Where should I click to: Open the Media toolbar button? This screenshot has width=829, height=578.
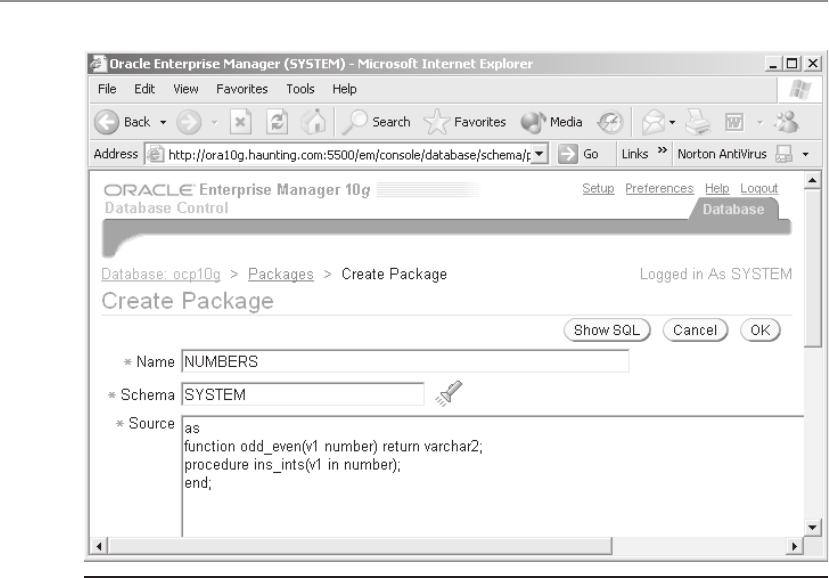pos(551,122)
